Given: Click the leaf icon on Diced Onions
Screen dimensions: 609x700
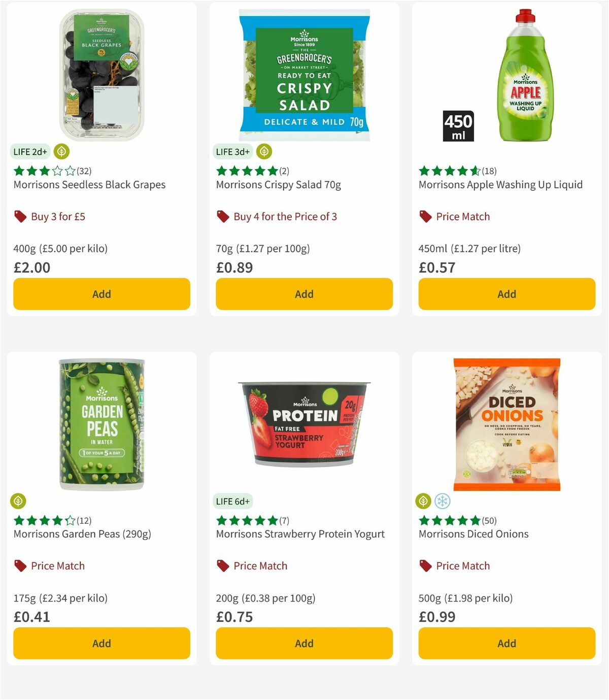Looking at the screenshot, I should coord(423,501).
